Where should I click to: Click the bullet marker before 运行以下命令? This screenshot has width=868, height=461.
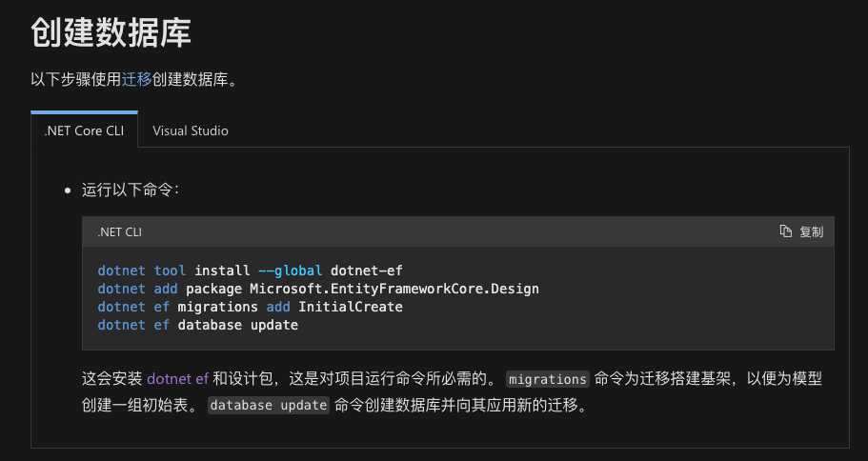pyautogui.click(x=68, y=190)
